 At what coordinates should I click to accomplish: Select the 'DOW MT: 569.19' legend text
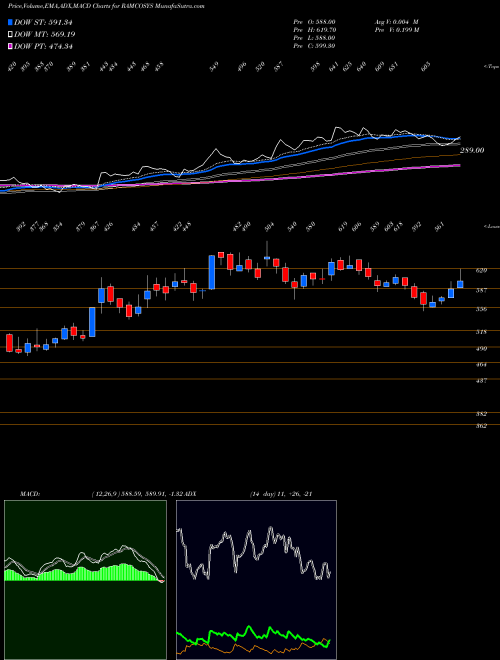45,35
